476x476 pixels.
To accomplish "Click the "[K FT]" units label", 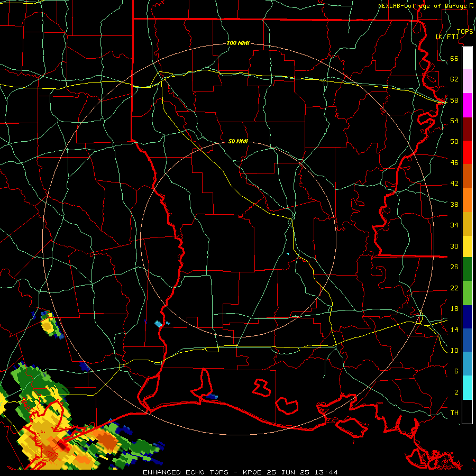I will (x=447, y=36).
